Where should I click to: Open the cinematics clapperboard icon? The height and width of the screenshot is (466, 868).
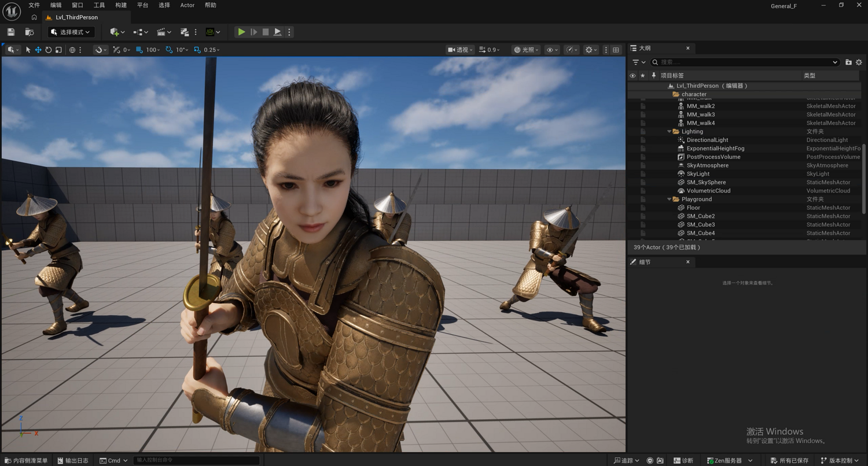click(x=161, y=32)
